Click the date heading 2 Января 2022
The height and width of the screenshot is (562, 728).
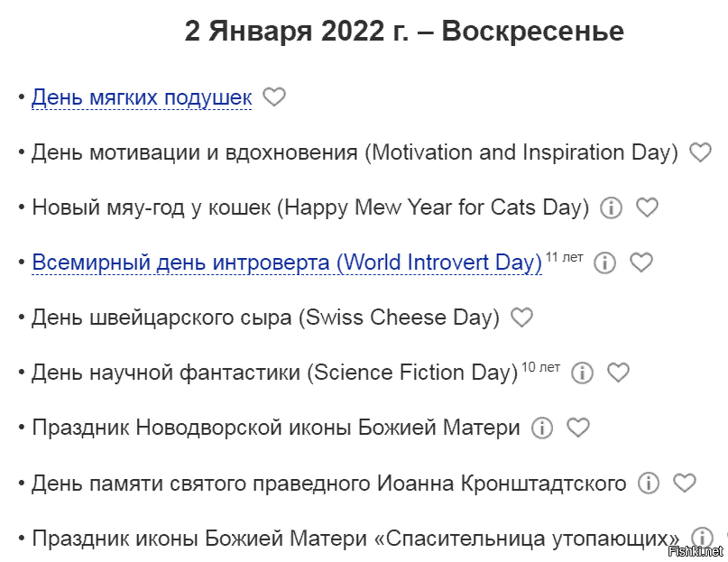pos(404,32)
